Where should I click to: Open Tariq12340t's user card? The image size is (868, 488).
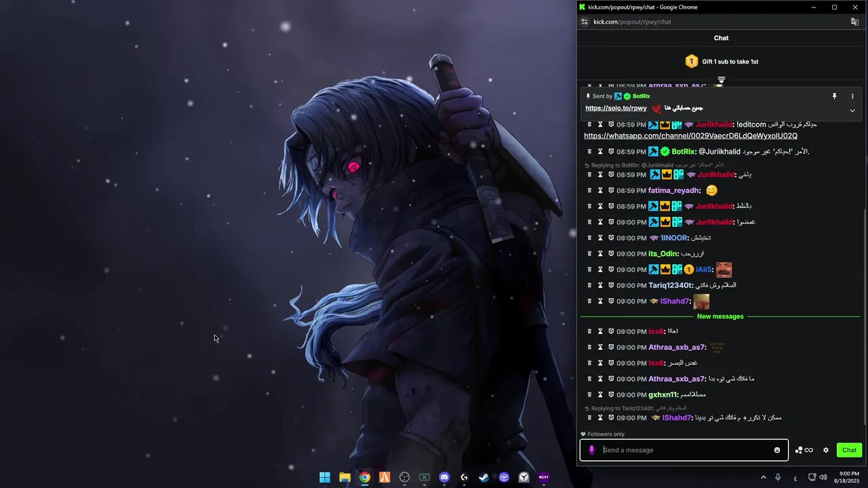pyautogui.click(x=671, y=285)
